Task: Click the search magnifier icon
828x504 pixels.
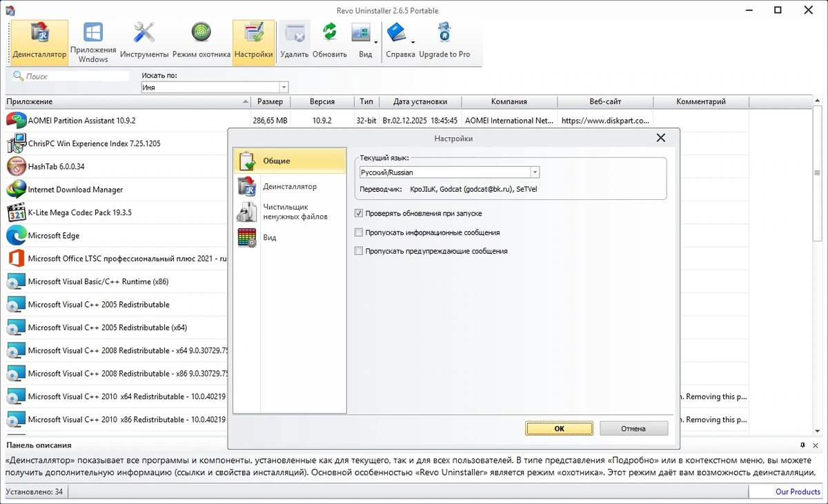Action: point(19,76)
